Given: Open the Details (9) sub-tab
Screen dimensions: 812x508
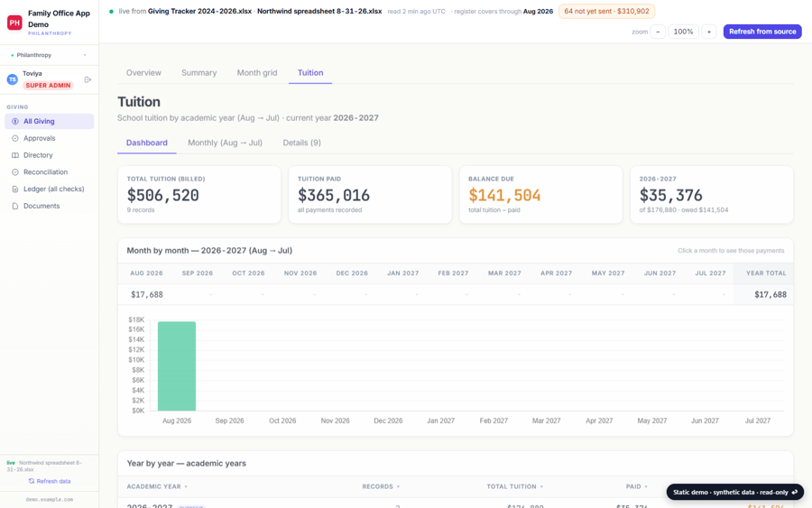Looking at the screenshot, I should coord(301,143).
